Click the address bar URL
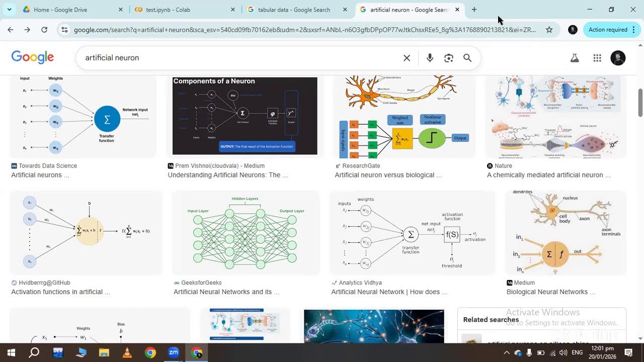644x362 pixels. (x=304, y=30)
